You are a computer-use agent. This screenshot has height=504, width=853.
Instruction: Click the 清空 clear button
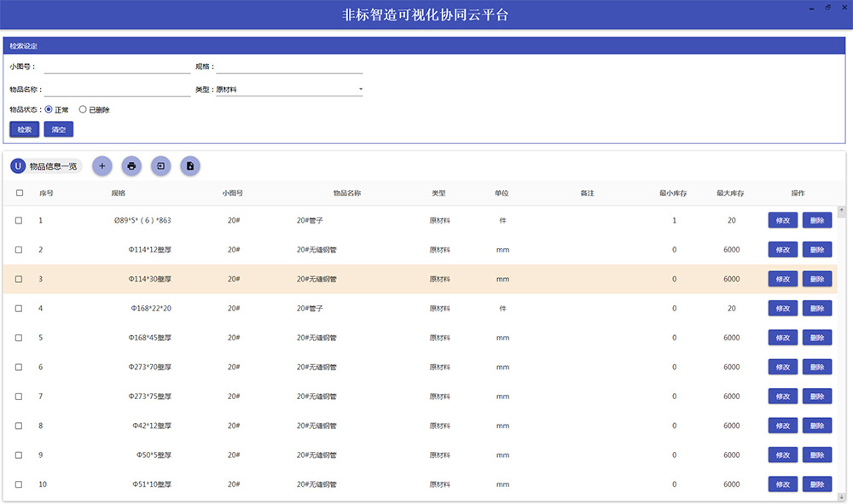(x=57, y=129)
